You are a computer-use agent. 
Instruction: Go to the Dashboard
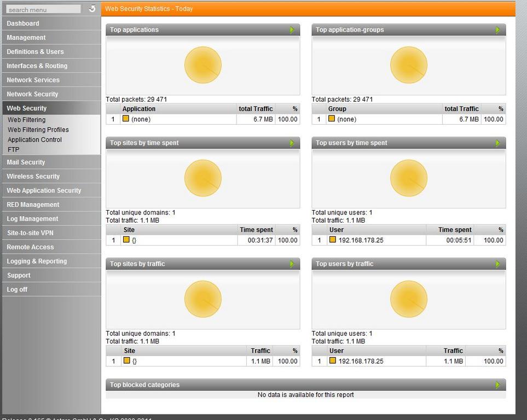tap(23, 24)
